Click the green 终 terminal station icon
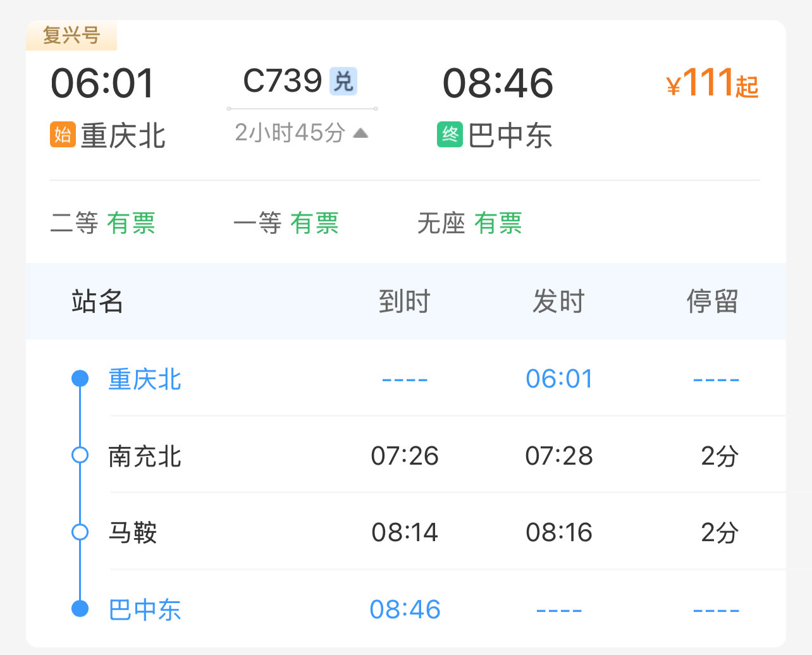The width and height of the screenshot is (812, 655). pos(450,135)
